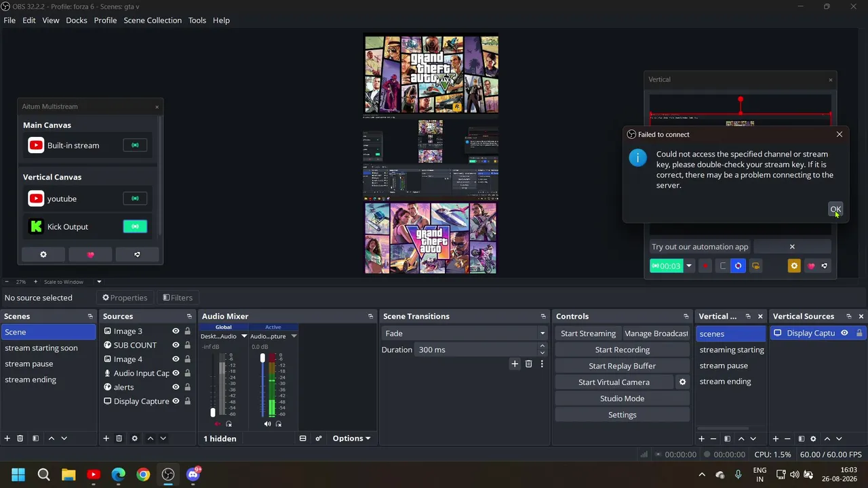Viewport: 868px width, 488px height.
Task: Switch Audio Mixer layout icon
Action: click(303, 439)
